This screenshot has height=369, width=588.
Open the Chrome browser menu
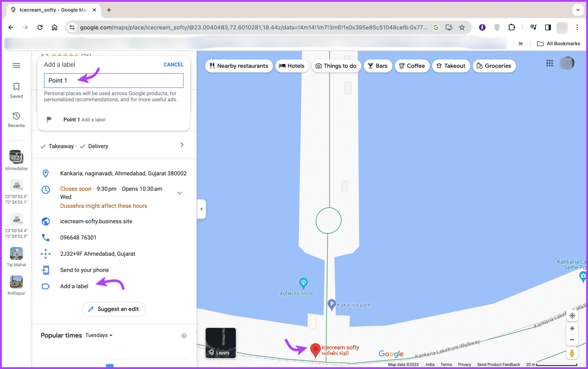point(577,27)
